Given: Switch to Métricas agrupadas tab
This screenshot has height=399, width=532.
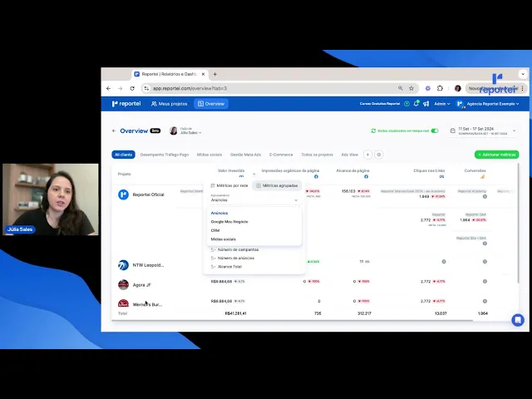Looking at the screenshot, I should click(277, 185).
